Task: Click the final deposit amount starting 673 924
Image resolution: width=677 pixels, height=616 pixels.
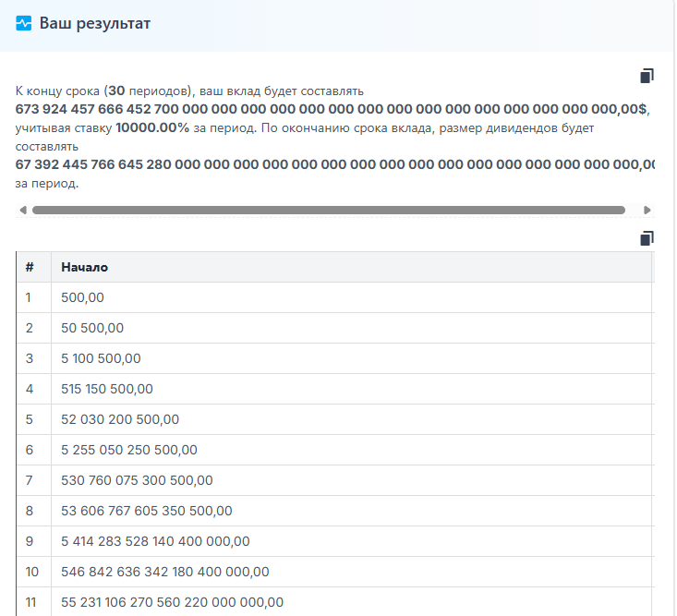Action: click(331, 109)
